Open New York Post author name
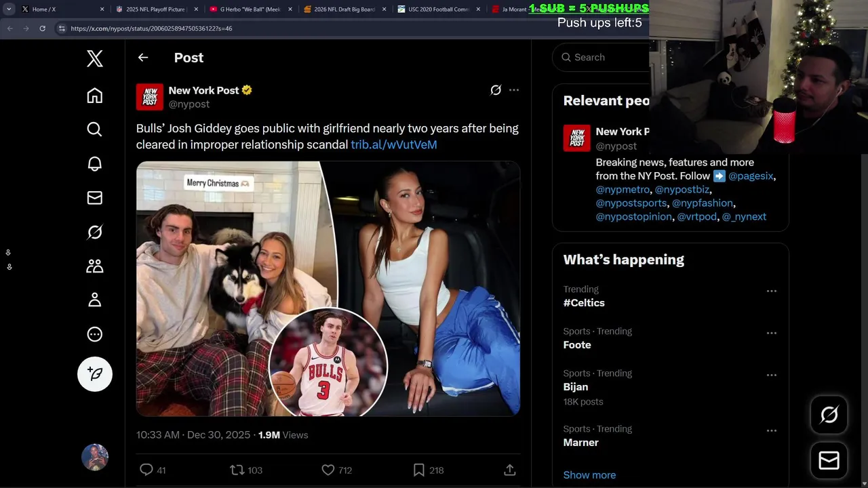 click(x=204, y=90)
